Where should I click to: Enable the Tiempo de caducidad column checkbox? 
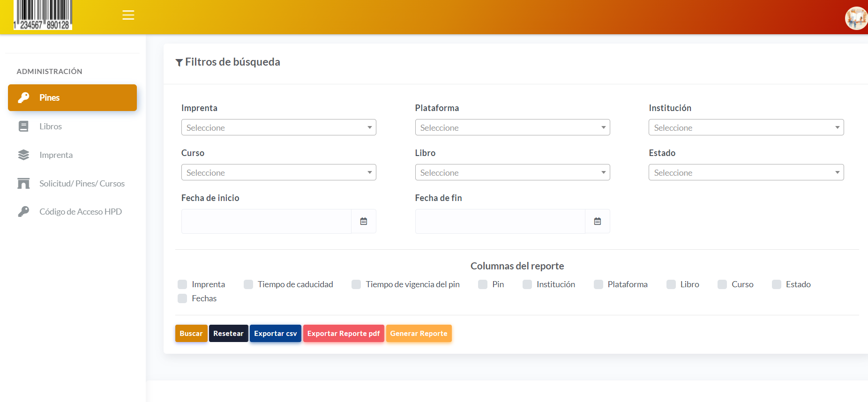248,284
